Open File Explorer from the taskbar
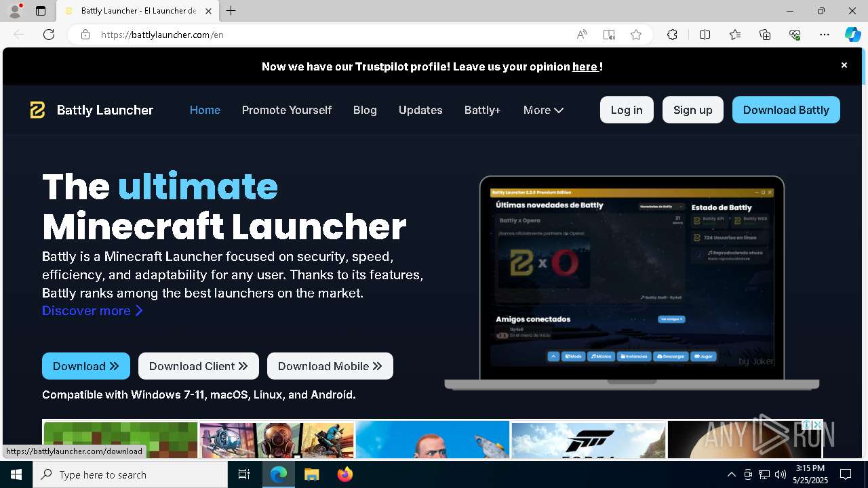 click(311, 474)
